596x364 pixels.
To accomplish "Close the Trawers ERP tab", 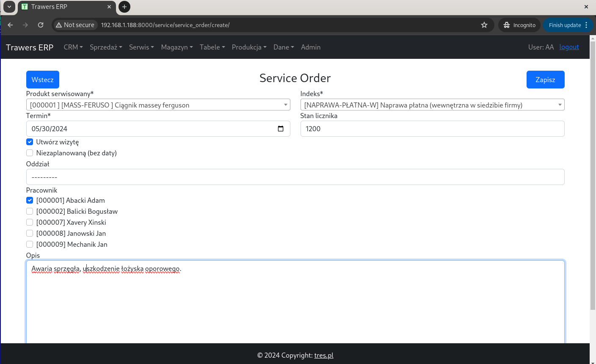I will click(109, 7).
